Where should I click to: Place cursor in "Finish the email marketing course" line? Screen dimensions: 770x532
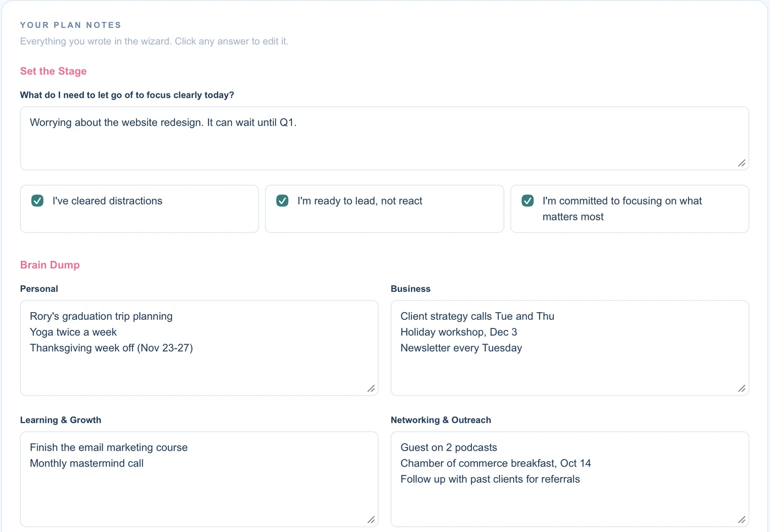coord(109,448)
